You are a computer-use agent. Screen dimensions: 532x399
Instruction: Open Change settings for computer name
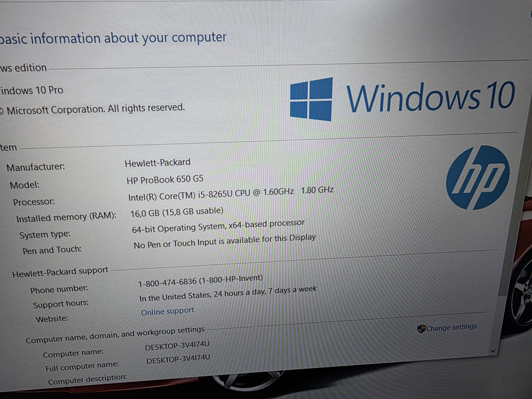coord(451,328)
